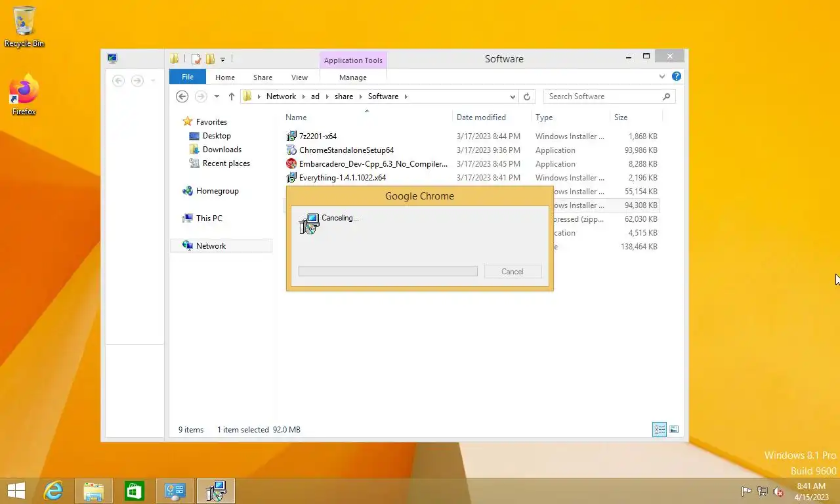This screenshot has height=504, width=840.
Task: Click the ChromeStandaloneSetup64 file icon
Action: pyautogui.click(x=291, y=150)
